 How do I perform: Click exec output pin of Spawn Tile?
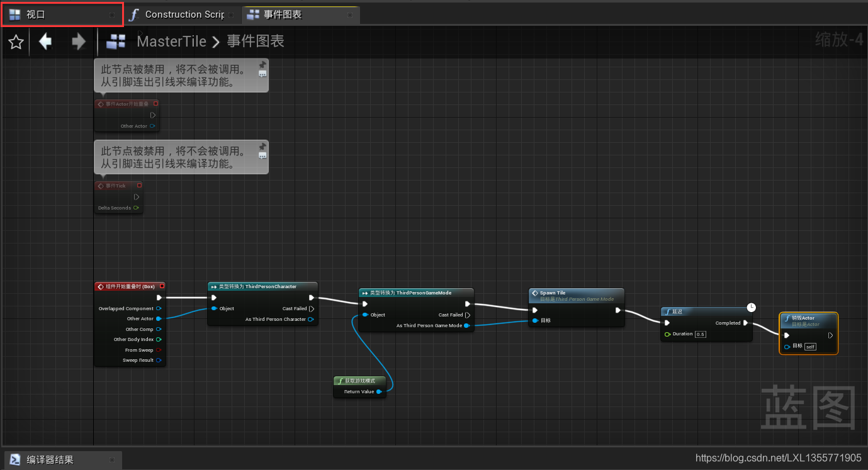coord(618,310)
